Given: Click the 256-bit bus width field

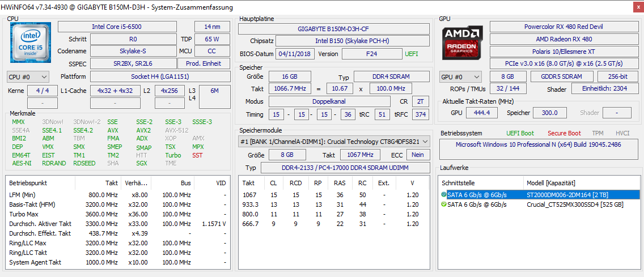Looking at the screenshot, I should (618, 76).
